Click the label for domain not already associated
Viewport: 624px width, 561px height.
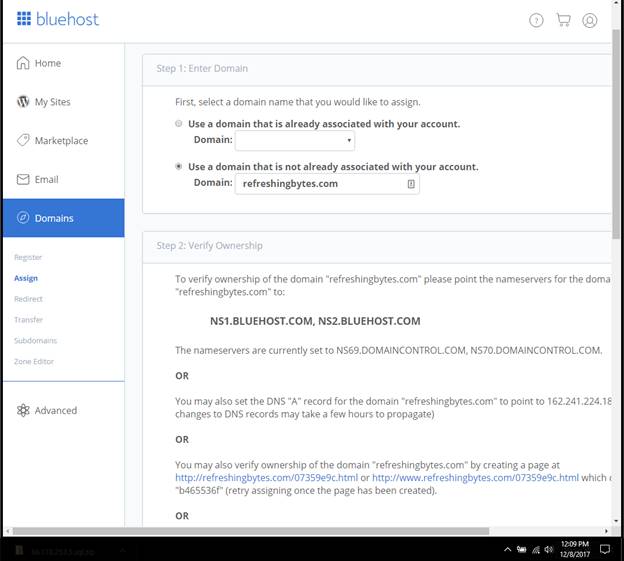333,167
